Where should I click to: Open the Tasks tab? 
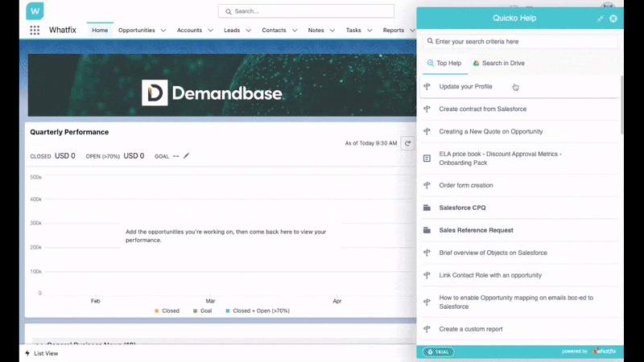(x=353, y=31)
